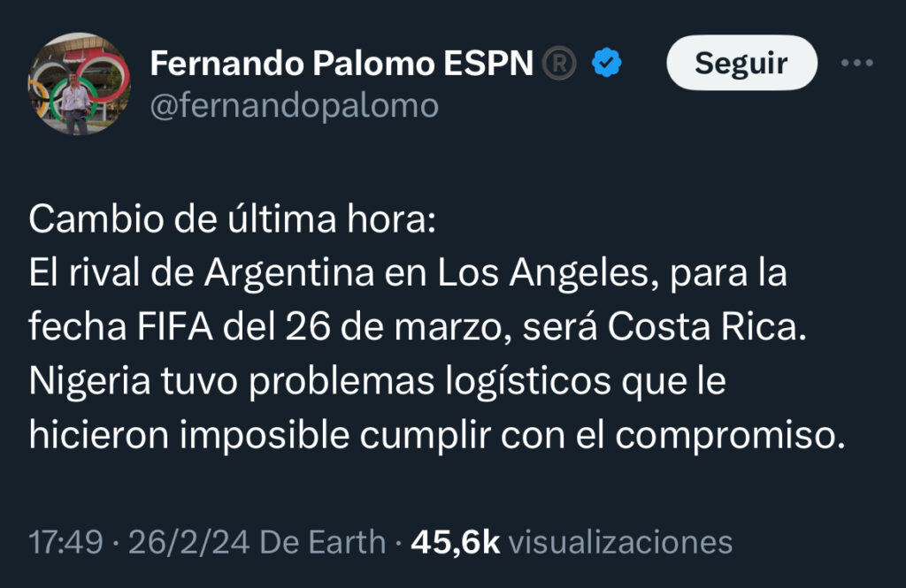Click the 26/2/24 post date
This screenshot has height=588, width=906.
click(x=176, y=541)
